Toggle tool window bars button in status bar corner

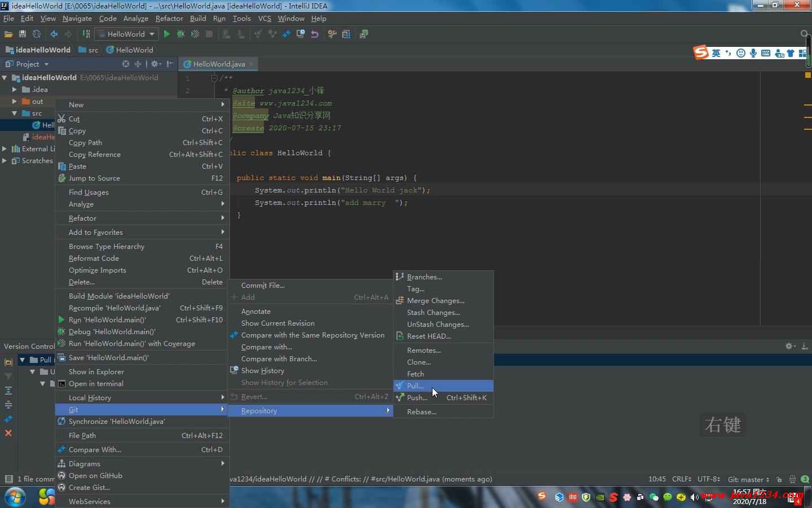(x=8, y=479)
